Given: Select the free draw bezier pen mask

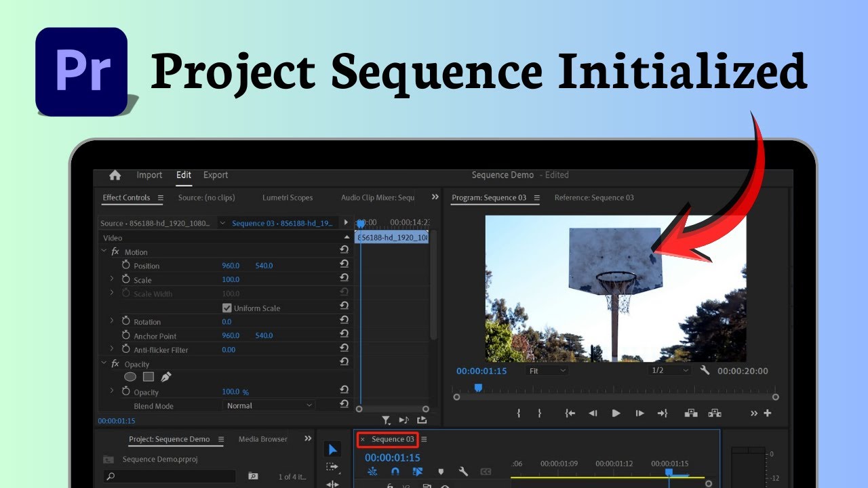Looking at the screenshot, I should point(166,377).
